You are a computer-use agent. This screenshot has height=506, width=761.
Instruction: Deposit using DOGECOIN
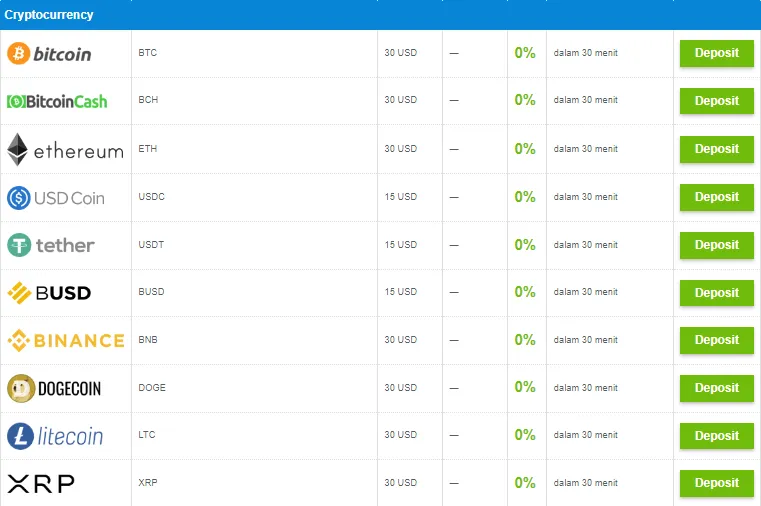[x=716, y=388]
